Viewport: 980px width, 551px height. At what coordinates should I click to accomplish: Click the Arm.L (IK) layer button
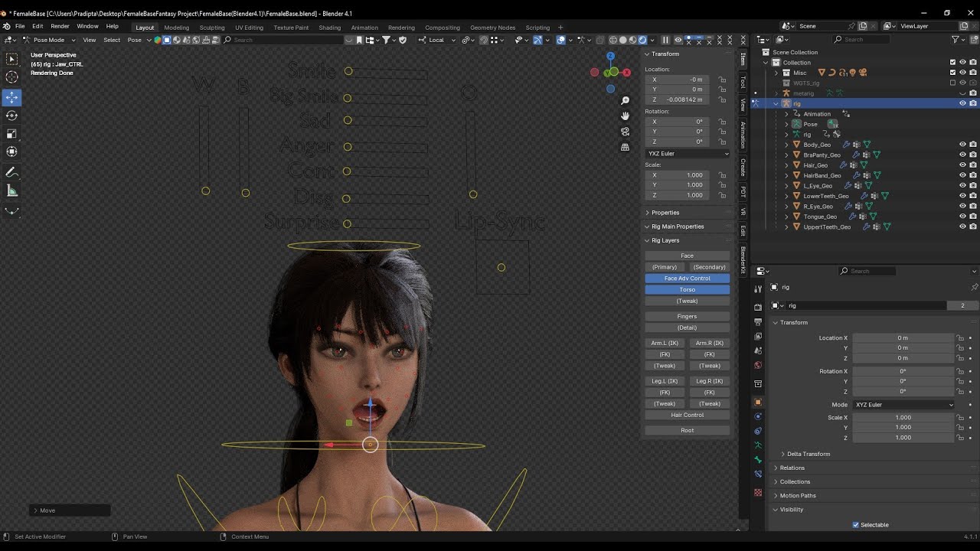click(x=665, y=343)
